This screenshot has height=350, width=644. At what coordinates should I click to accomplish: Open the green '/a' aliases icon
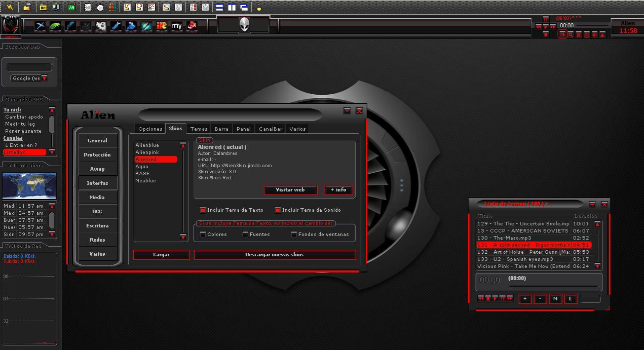point(71,8)
